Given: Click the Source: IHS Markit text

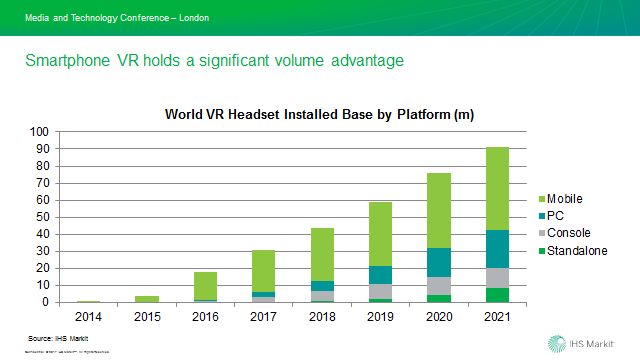Looking at the screenshot, I should [58, 338].
